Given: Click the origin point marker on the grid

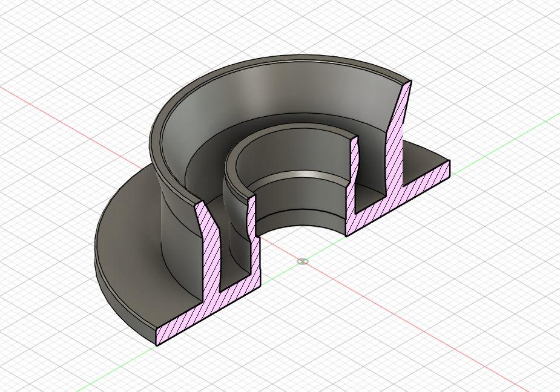Looking at the screenshot, I should click(x=302, y=262).
